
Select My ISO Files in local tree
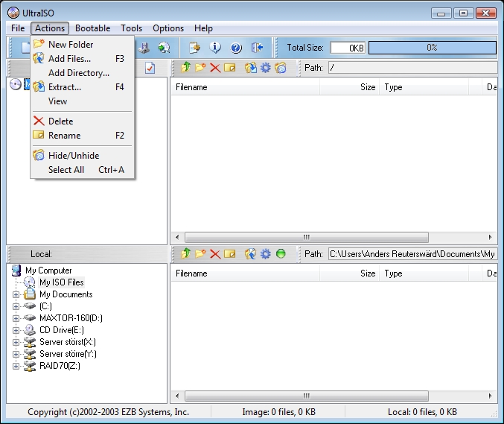click(62, 282)
